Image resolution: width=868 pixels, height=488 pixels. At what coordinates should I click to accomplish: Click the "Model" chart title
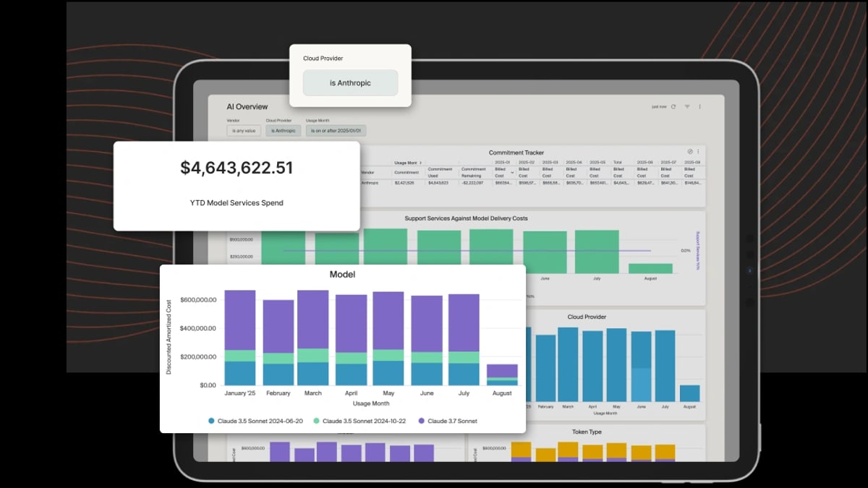(x=342, y=275)
